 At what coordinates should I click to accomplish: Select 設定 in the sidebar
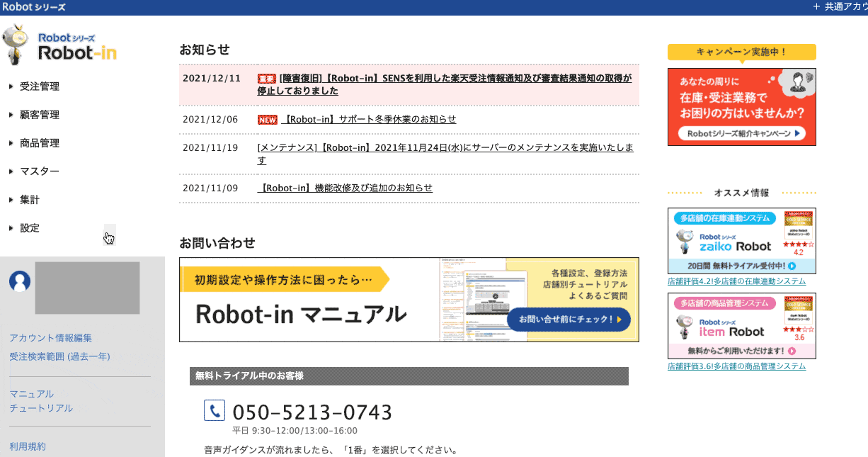tap(30, 228)
